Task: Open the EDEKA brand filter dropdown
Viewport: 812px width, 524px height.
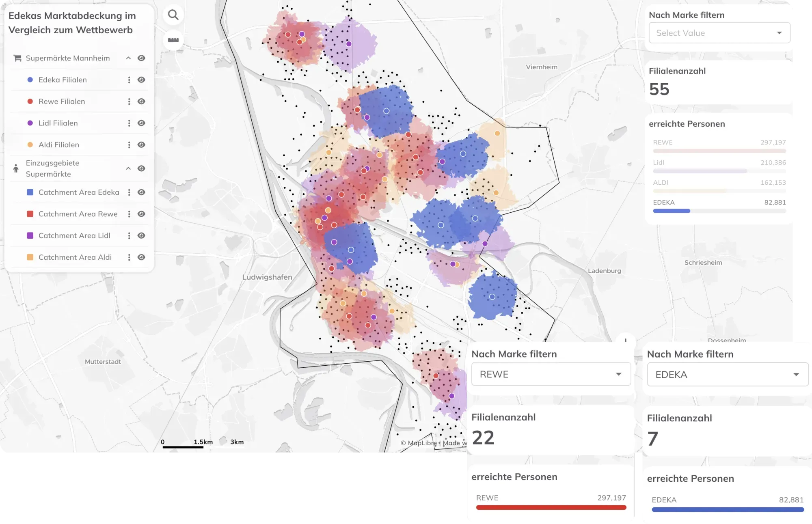Action: click(x=728, y=375)
